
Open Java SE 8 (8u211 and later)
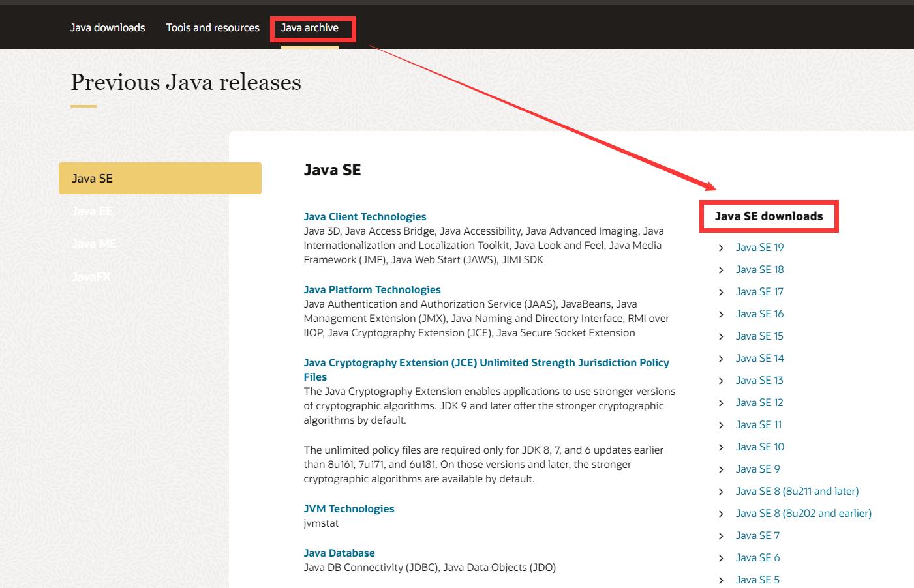click(x=797, y=491)
